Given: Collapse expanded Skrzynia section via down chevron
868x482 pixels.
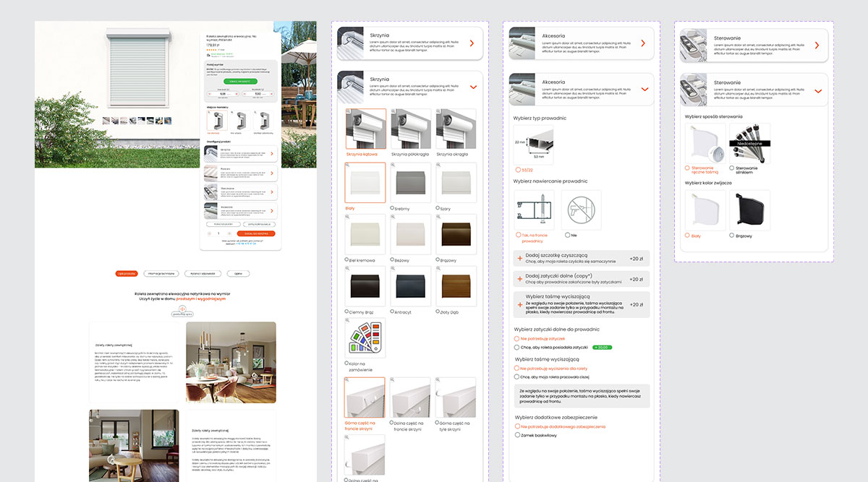Looking at the screenshot, I should pyautogui.click(x=473, y=87).
